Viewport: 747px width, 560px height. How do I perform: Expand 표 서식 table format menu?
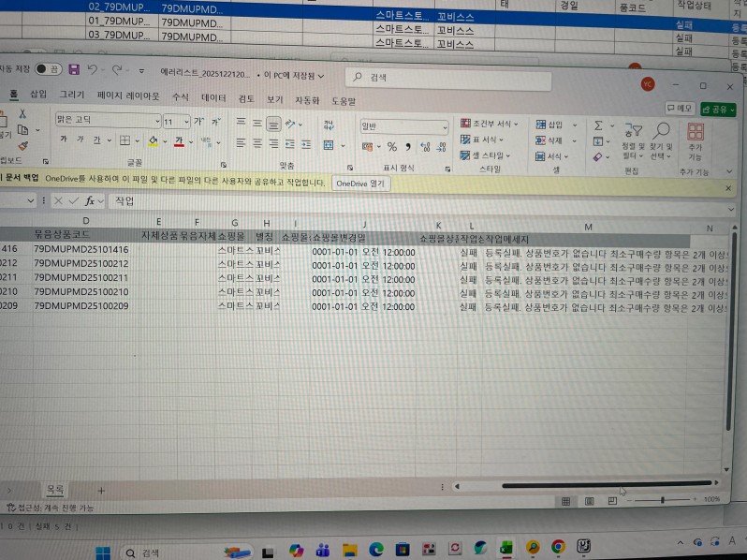482,140
